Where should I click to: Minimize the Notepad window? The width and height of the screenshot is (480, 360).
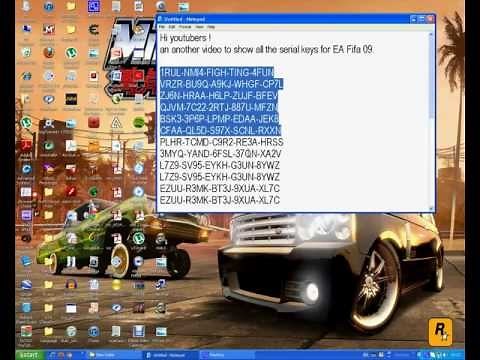(414, 19)
